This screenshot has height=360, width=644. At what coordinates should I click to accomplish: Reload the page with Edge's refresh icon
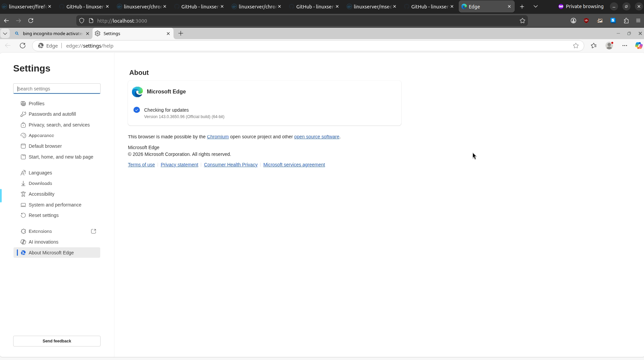(x=22, y=46)
